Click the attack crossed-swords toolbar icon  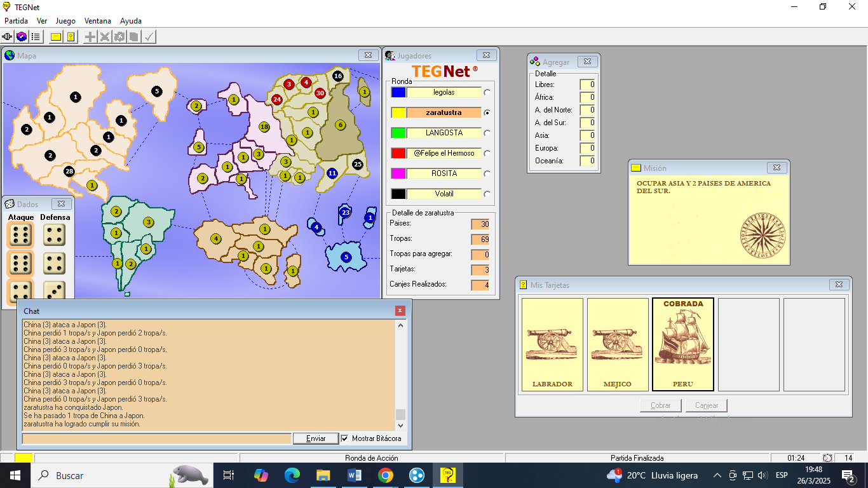(x=105, y=37)
